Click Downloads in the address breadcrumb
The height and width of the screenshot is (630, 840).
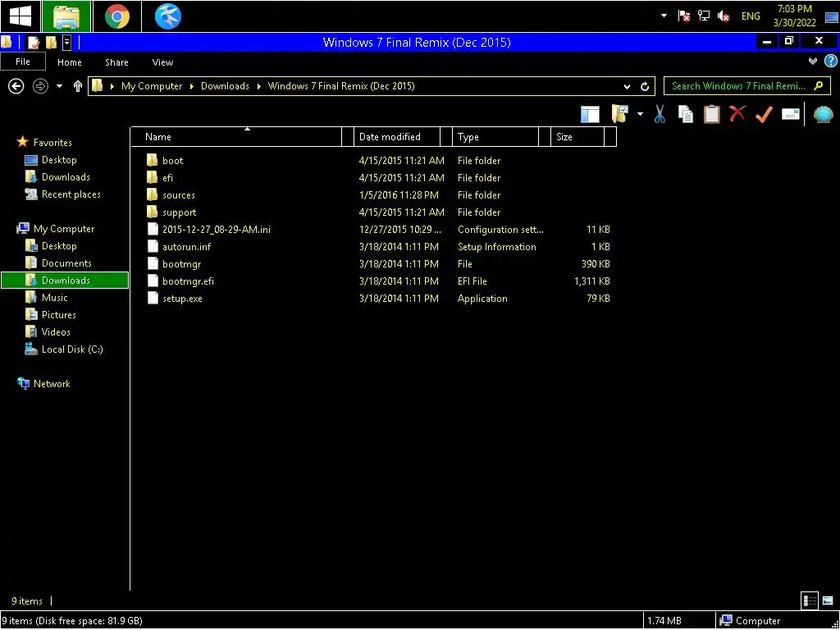(225, 85)
